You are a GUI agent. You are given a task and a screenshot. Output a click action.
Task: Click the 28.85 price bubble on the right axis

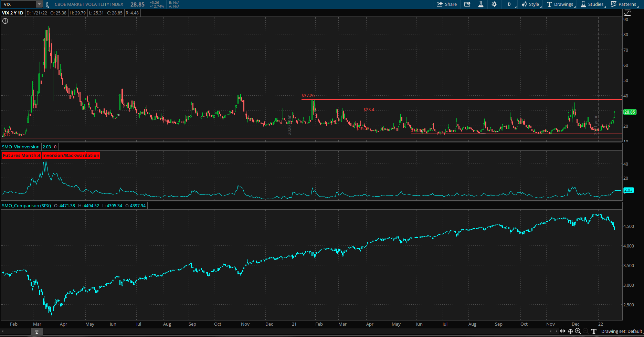pos(630,112)
